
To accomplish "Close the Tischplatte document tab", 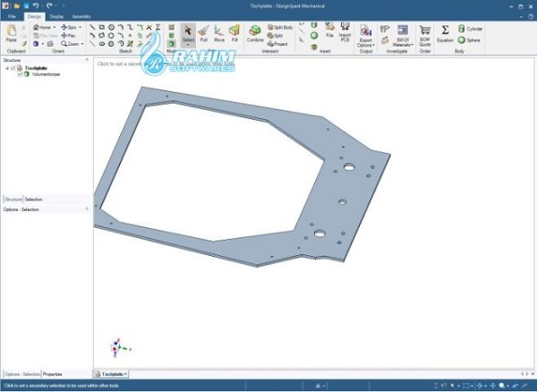I will [125, 374].
